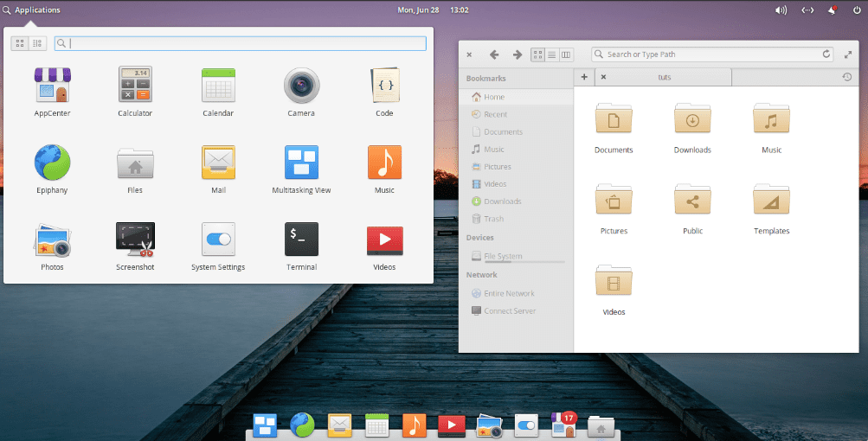
Task: Select the Public folder in Files
Action: [692, 208]
